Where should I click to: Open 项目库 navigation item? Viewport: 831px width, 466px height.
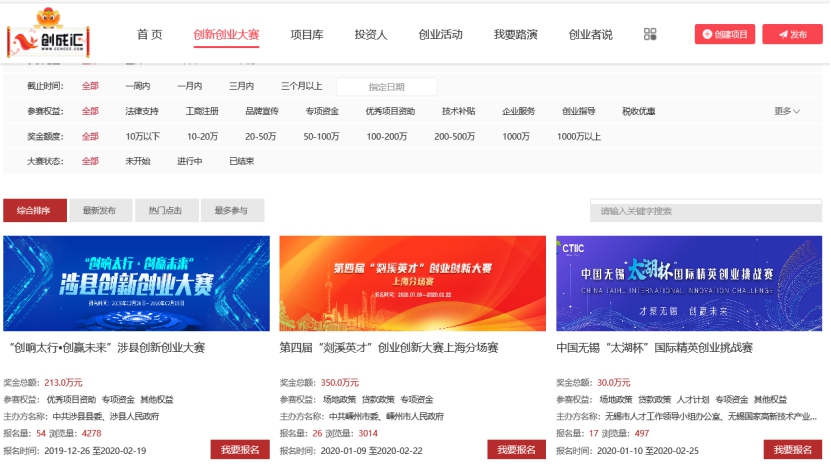(x=307, y=34)
